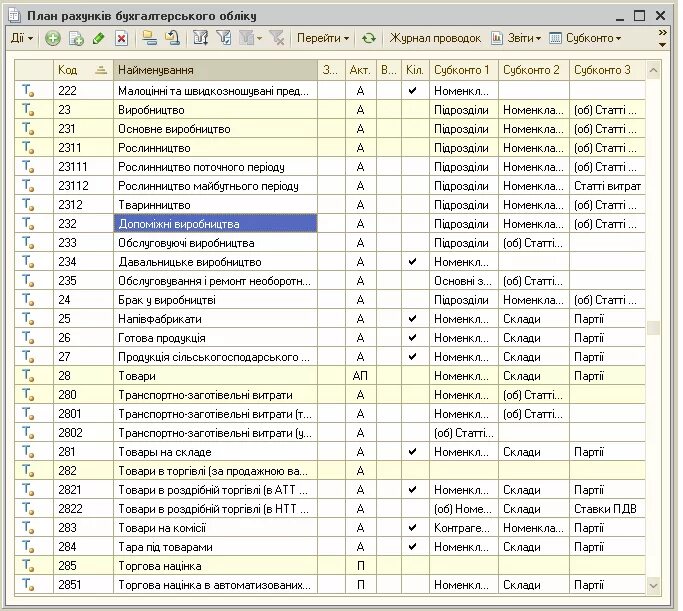Expand the toolbar overflow chevron
This screenshot has height=611, width=683.
click(662, 33)
